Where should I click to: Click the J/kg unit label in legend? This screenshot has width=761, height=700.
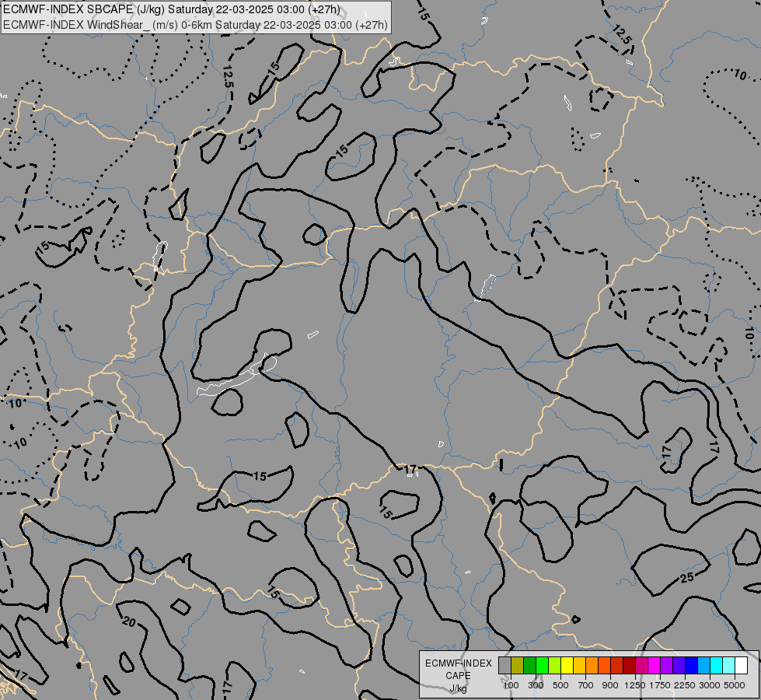pos(458,689)
